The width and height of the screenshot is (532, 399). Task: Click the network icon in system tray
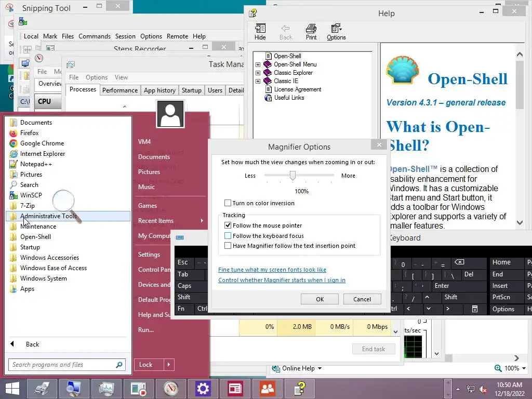(471, 389)
